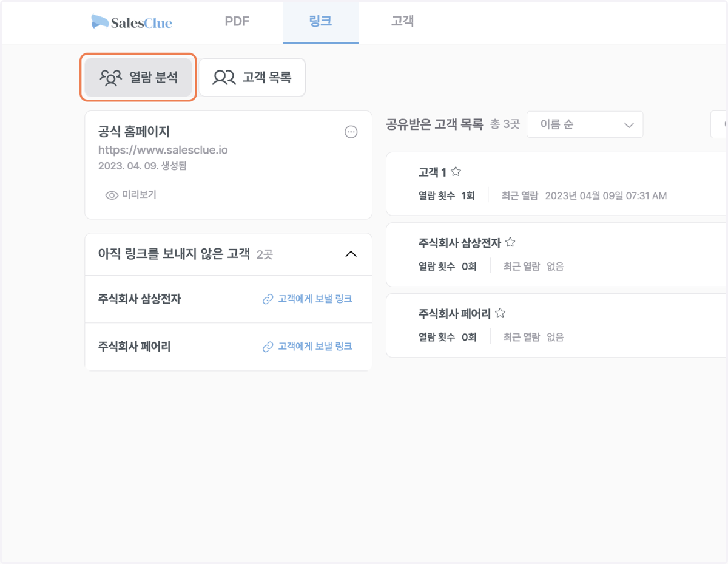Star the 고객 1 card
The width and height of the screenshot is (728, 564).
pos(456,172)
